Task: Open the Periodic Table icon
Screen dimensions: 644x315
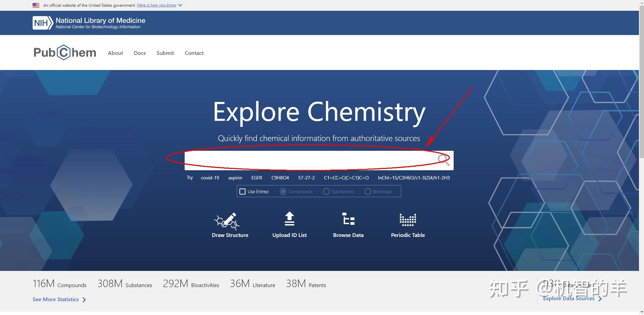Action: 408,219
